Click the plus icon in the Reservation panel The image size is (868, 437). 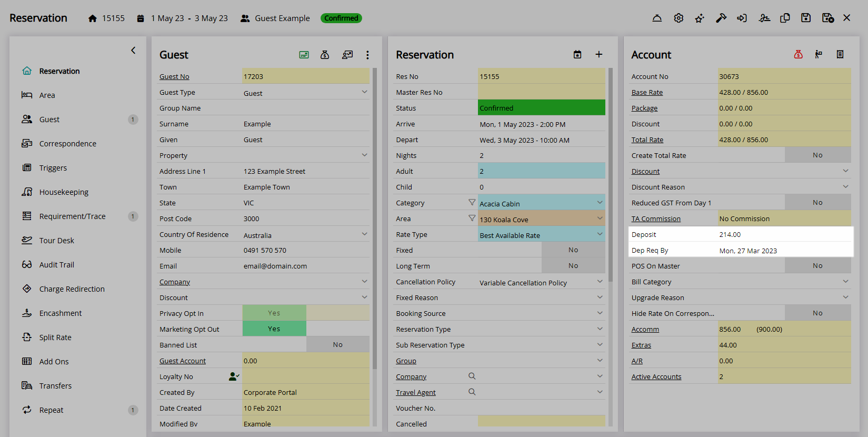coord(598,55)
